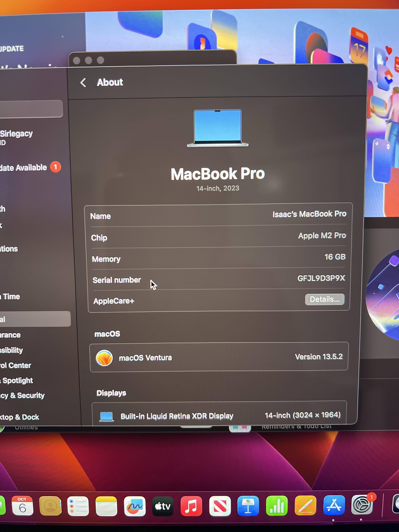Open Calendar from the Dock

click(22, 506)
